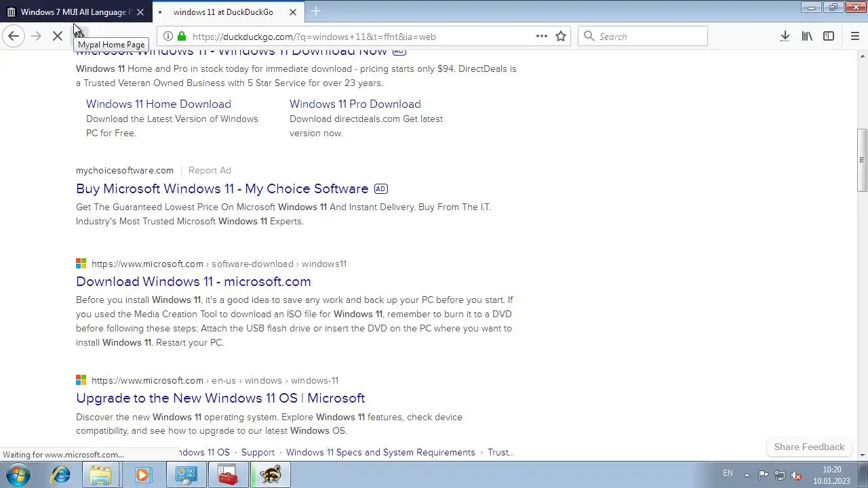Image resolution: width=868 pixels, height=488 pixels.
Task: Click the green padlock site security icon
Action: point(182,37)
